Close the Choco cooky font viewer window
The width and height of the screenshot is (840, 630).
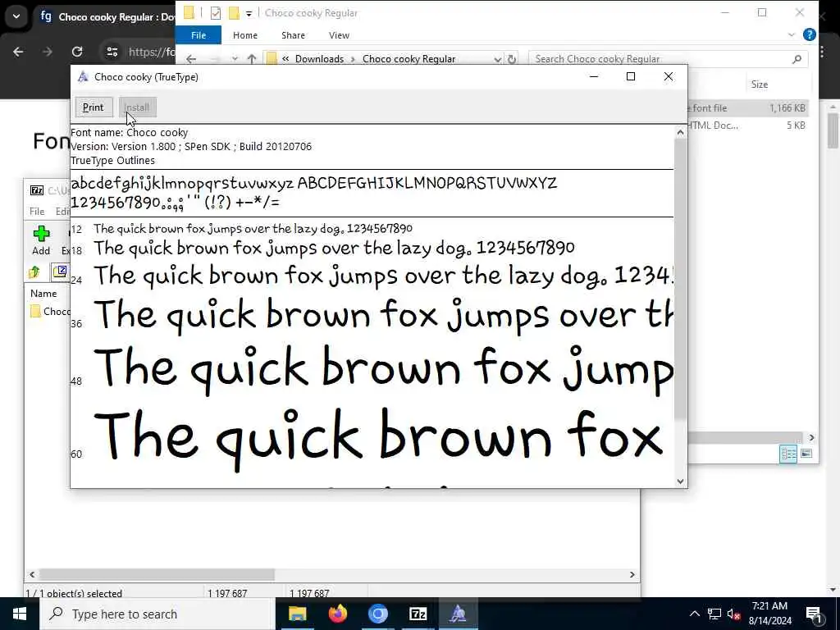click(x=668, y=76)
